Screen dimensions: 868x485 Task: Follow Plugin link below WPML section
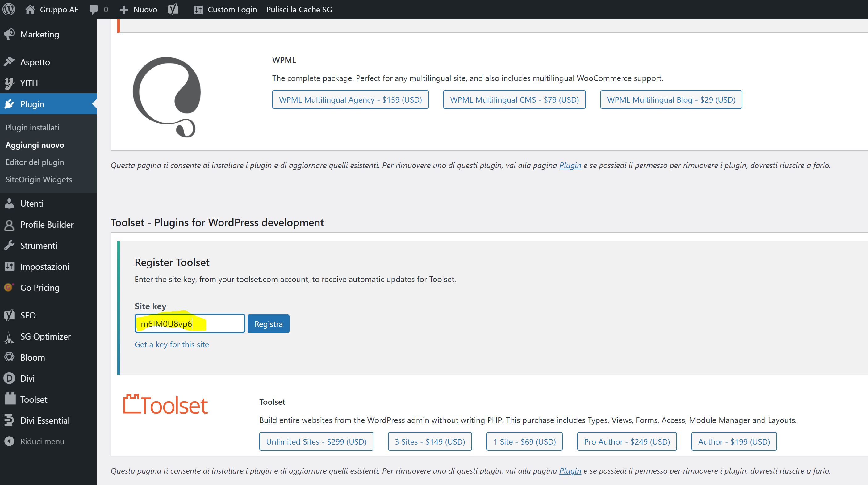tap(570, 165)
